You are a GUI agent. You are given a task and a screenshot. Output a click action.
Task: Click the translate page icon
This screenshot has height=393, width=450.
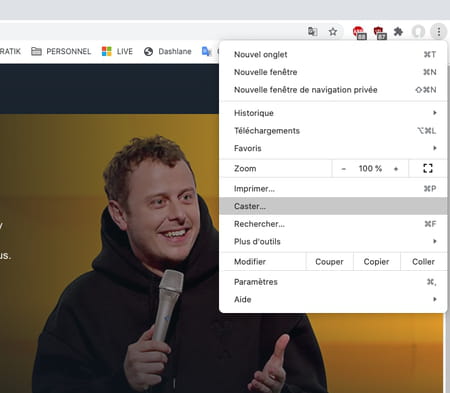(312, 32)
